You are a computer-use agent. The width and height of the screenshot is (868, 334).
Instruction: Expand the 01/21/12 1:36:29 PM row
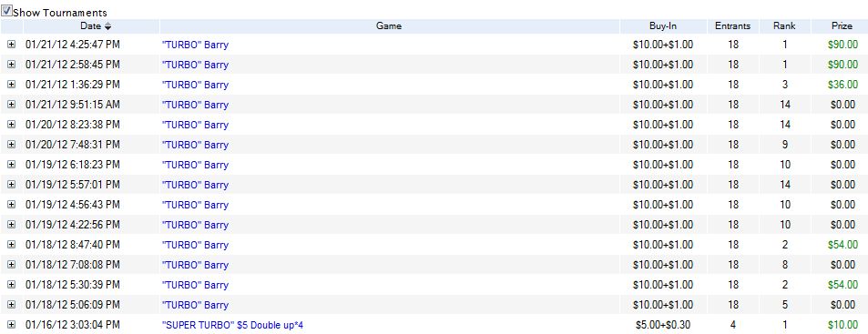point(12,85)
